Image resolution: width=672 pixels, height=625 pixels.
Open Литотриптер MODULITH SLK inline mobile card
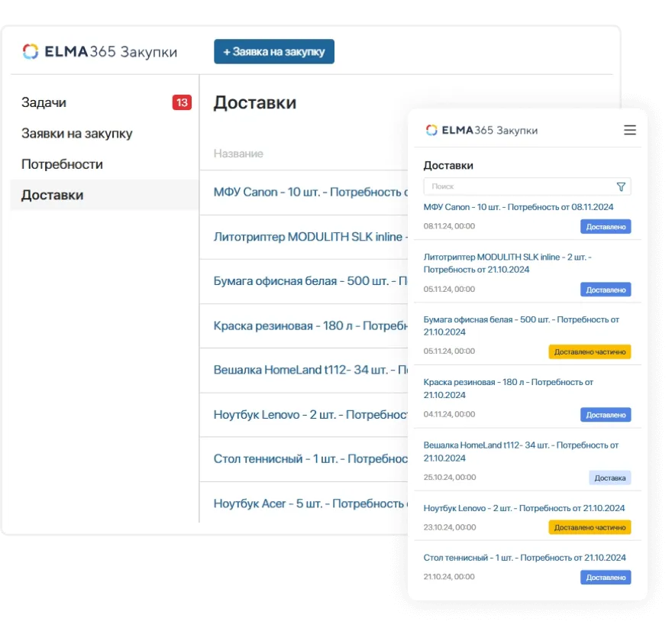(x=507, y=263)
